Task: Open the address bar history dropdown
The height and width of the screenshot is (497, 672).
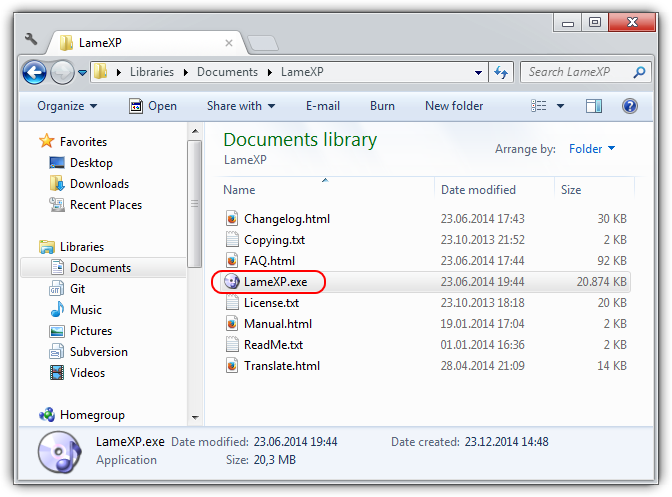Action: pyautogui.click(x=478, y=72)
